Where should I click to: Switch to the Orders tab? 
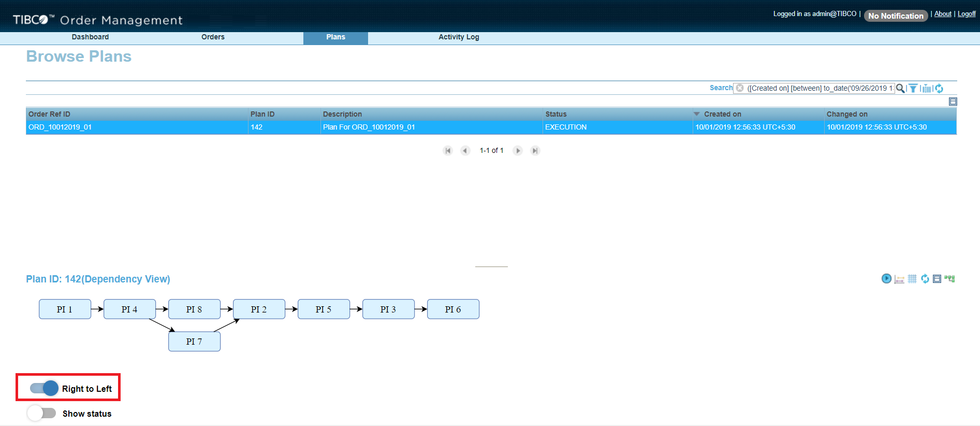click(x=213, y=37)
